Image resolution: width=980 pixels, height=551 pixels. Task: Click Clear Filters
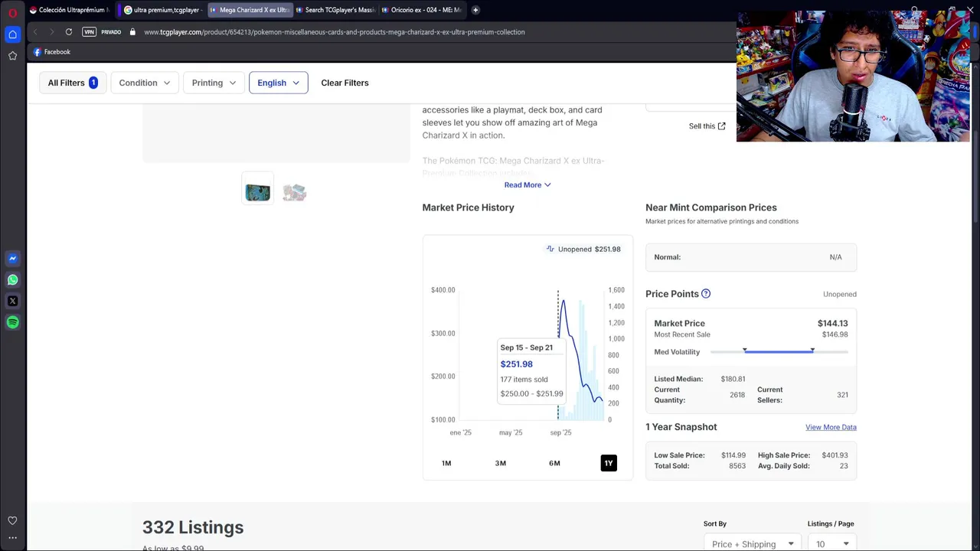coord(345,83)
